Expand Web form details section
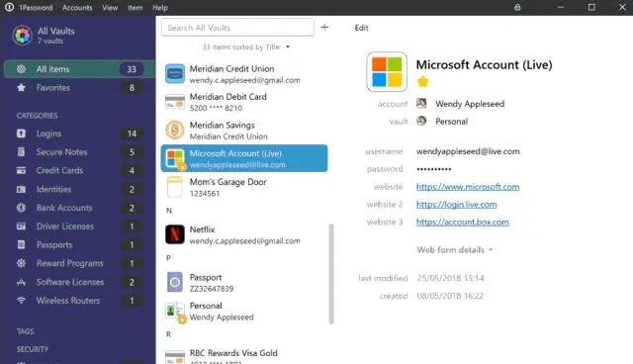Viewport: 633px width, 364px height. (x=455, y=250)
